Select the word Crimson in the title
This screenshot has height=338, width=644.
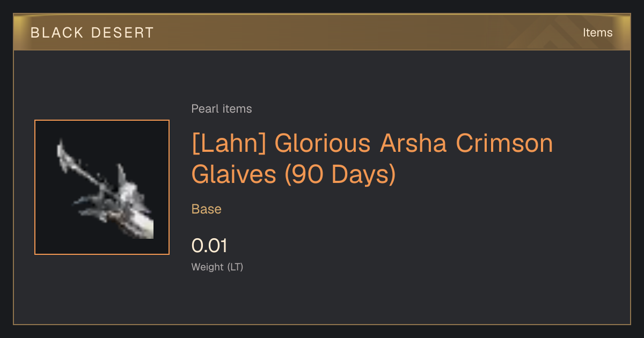point(504,144)
